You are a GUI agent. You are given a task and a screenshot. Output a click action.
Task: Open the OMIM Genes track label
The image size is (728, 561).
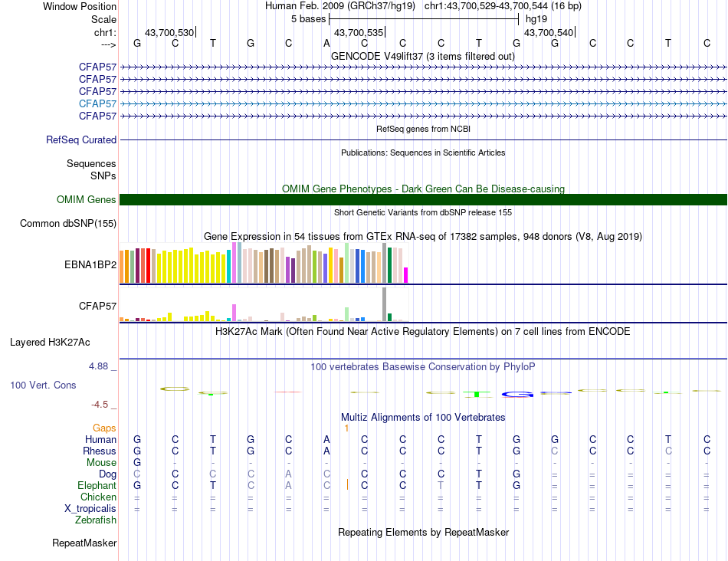point(87,200)
